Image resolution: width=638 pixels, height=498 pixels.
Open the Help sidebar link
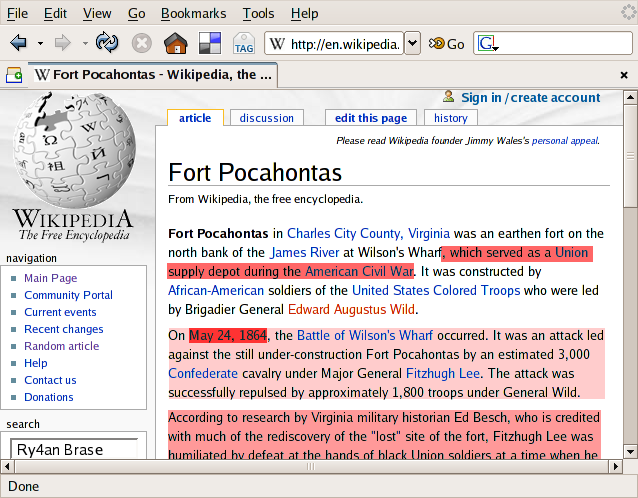(x=36, y=363)
